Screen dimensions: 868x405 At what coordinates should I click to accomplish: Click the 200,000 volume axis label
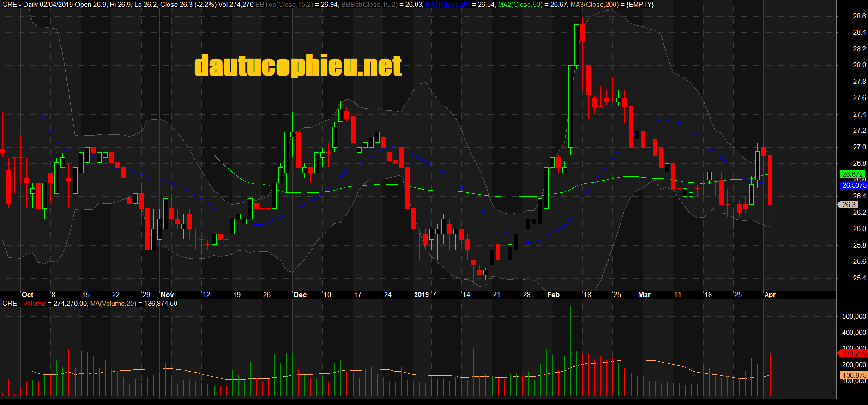[x=854, y=365]
